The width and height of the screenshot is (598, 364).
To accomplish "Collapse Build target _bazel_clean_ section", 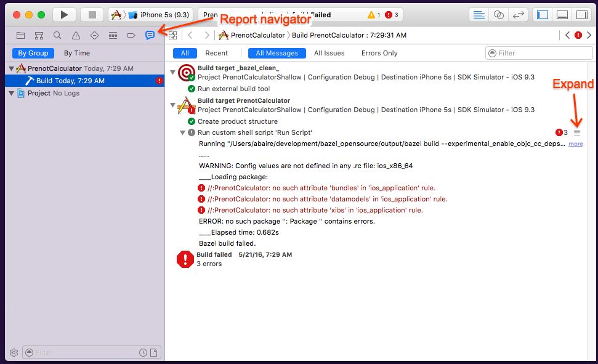I will (173, 72).
